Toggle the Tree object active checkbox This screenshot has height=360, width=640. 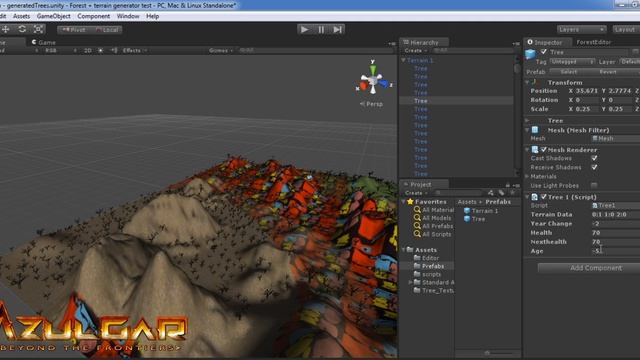tap(543, 51)
